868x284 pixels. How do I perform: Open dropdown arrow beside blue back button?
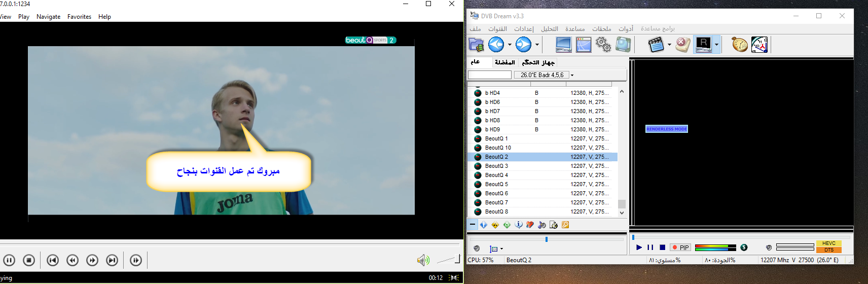[510, 45]
